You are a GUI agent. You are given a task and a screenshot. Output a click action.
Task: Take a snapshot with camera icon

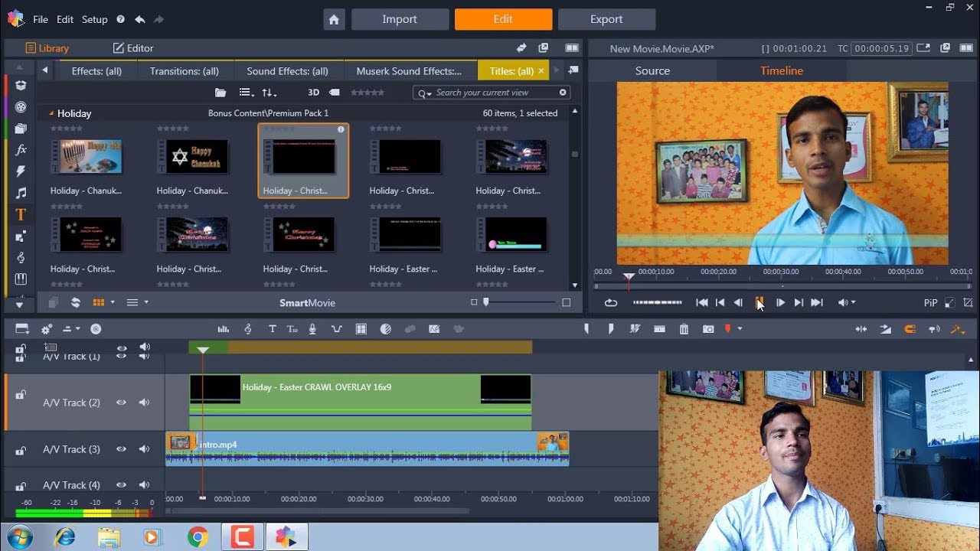708,329
